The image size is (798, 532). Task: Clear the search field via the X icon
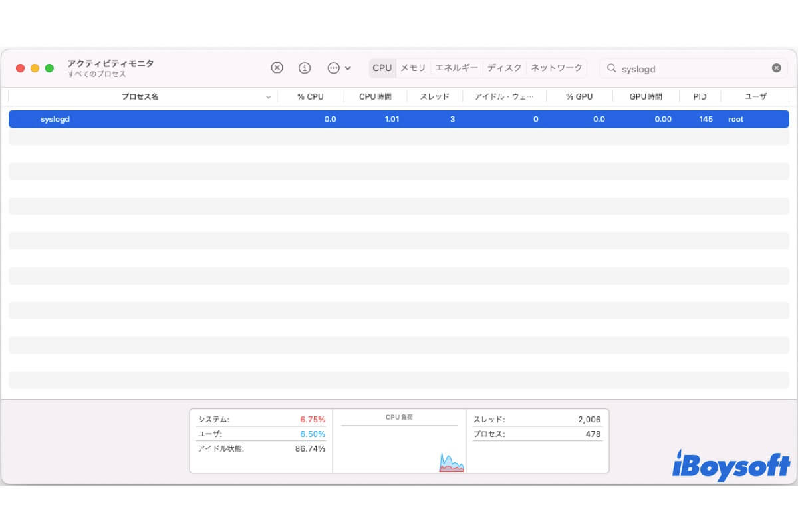(x=775, y=68)
